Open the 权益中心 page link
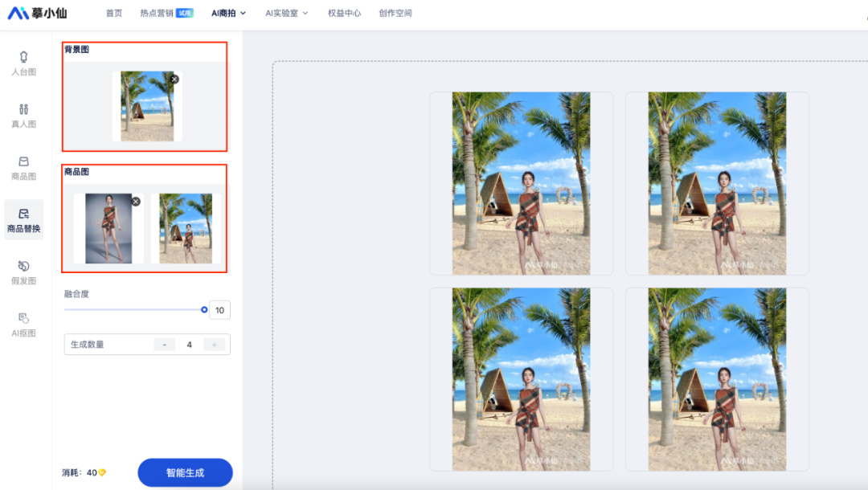The width and height of the screenshot is (868, 490). pyautogui.click(x=343, y=13)
